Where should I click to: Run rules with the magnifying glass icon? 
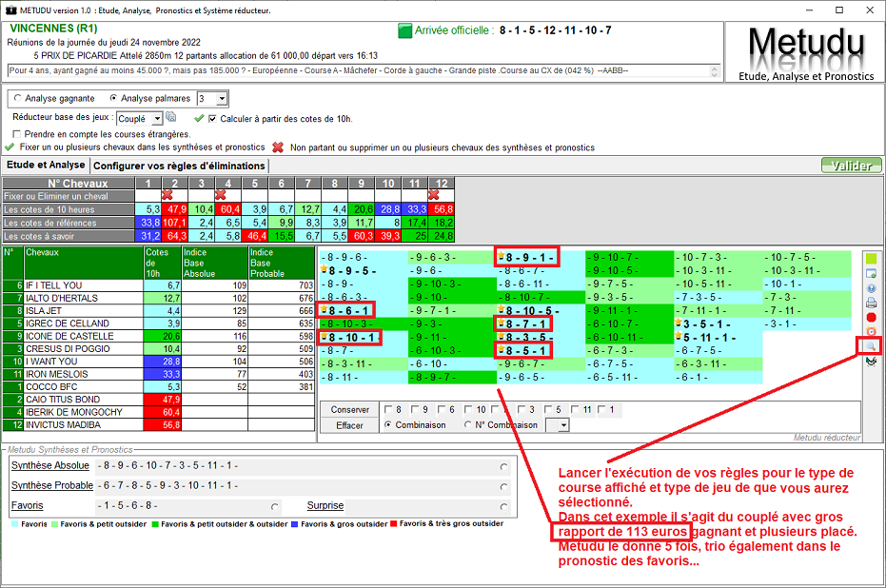pos(871,346)
